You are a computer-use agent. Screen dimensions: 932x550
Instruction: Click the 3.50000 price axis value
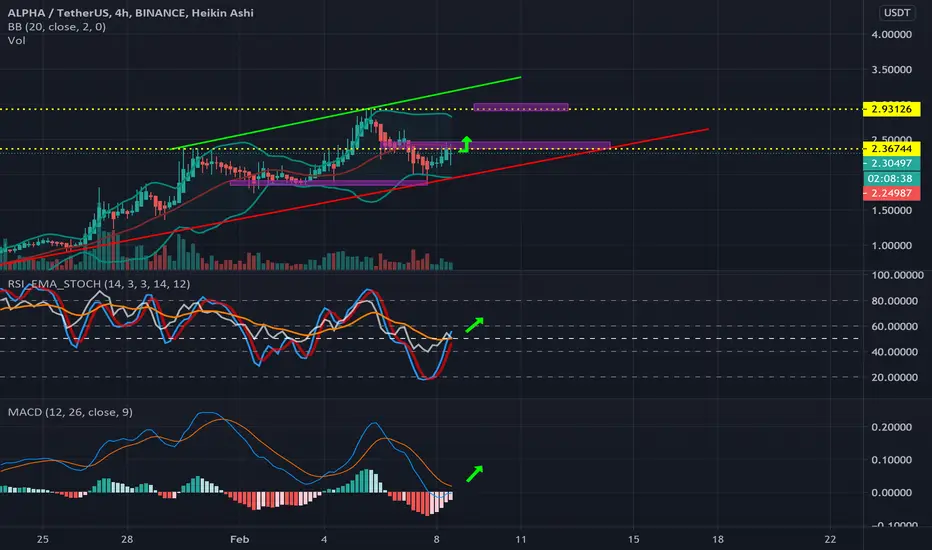pyautogui.click(x=892, y=70)
